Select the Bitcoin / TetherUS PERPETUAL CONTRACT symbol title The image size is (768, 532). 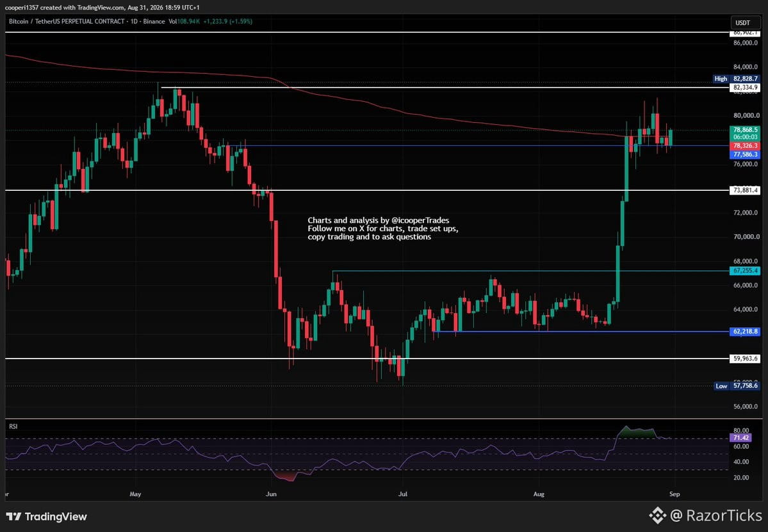click(x=67, y=22)
